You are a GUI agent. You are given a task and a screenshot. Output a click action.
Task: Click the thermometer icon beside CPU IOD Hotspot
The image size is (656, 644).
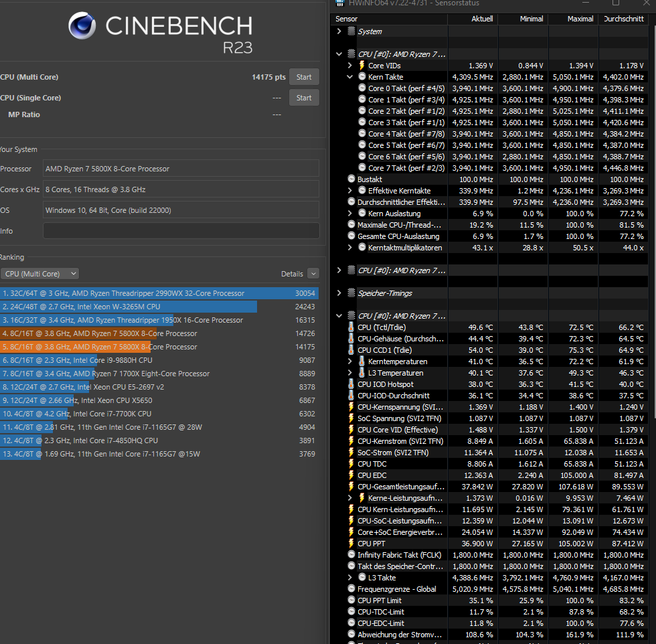point(351,384)
